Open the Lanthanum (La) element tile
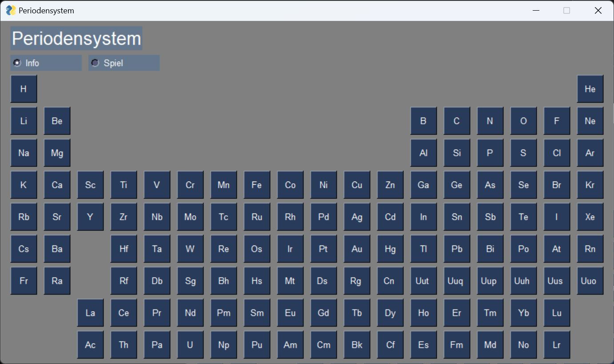Screen dimensions: 614x364 tap(90, 313)
